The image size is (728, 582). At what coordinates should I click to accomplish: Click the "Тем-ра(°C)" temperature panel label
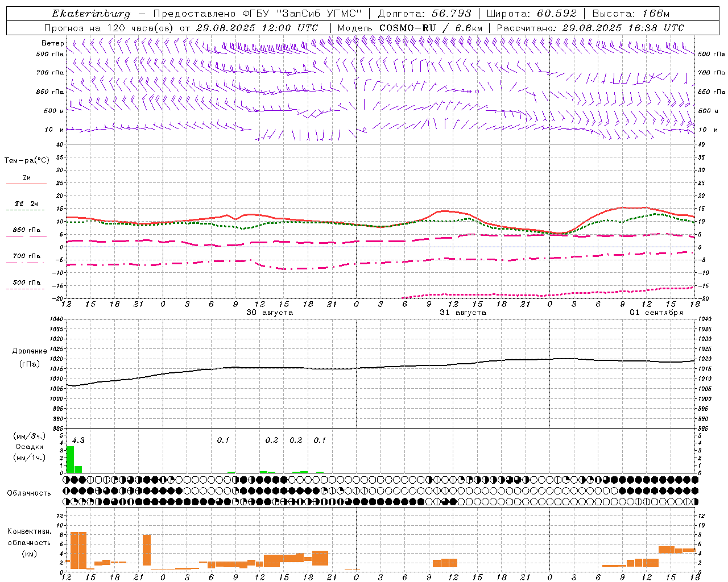click(27, 161)
